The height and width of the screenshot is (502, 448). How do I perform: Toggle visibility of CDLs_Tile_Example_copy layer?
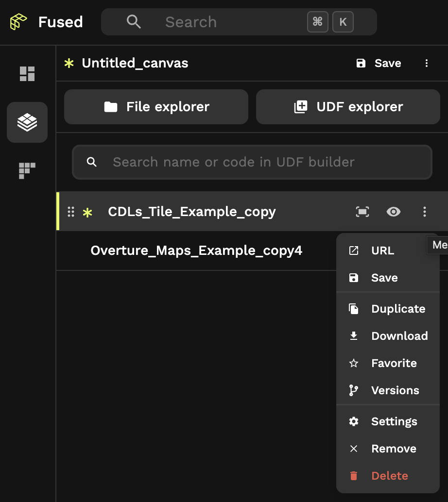pyautogui.click(x=394, y=212)
